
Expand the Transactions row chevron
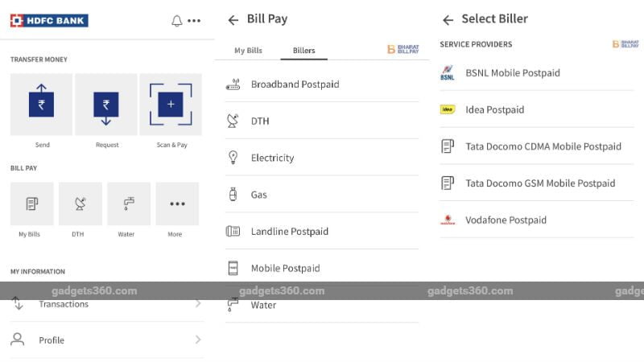coord(198,304)
